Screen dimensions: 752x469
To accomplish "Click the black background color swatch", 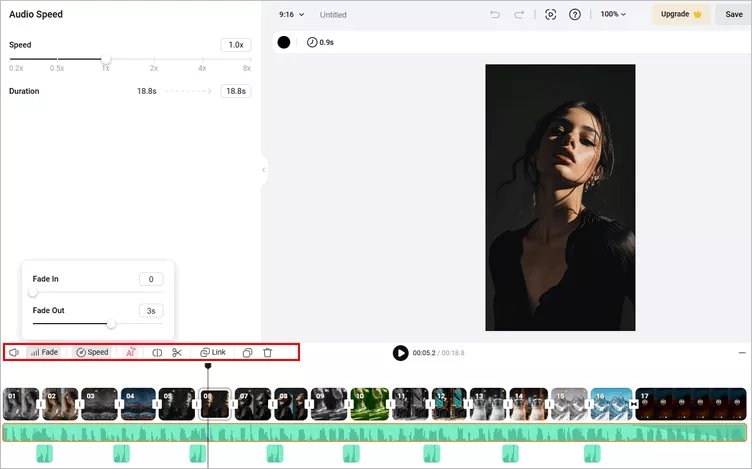I will click(284, 42).
